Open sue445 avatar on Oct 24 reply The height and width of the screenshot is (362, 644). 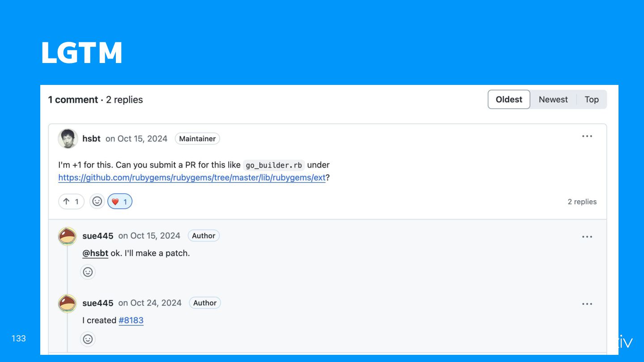pos(68,303)
